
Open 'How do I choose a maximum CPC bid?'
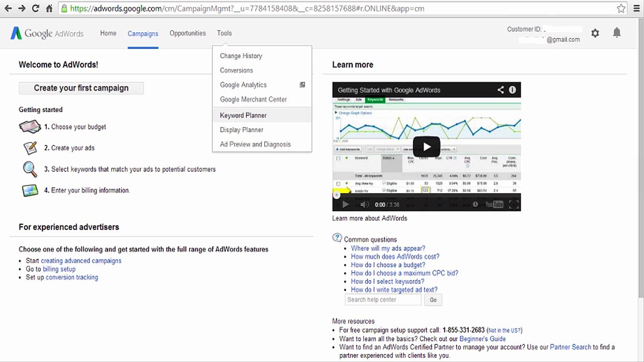point(405,273)
